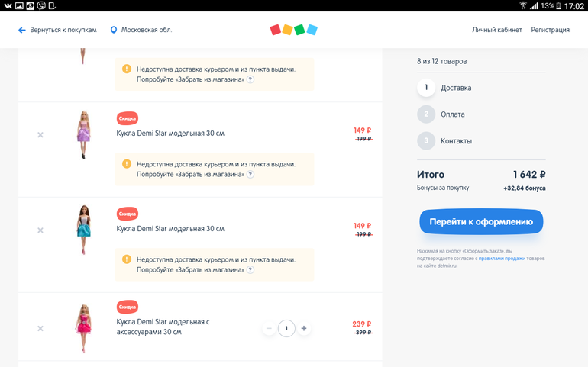This screenshot has width=588, height=367.
Task: Open Регистрация page
Action: (550, 31)
